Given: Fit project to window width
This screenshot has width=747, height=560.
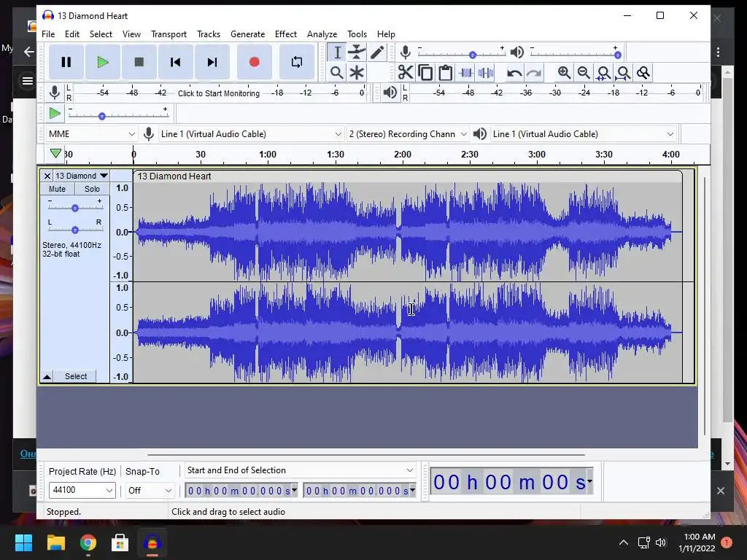Looking at the screenshot, I should tap(624, 73).
